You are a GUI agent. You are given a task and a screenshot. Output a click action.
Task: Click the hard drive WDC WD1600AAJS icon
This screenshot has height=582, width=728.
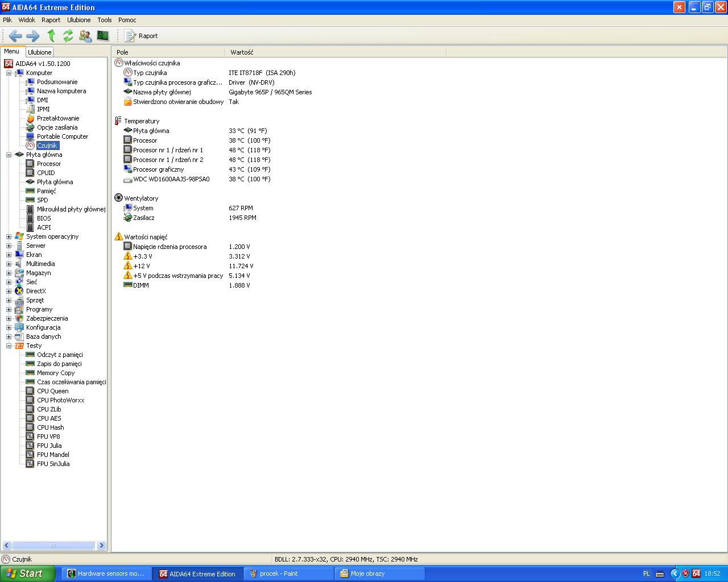coord(128,179)
